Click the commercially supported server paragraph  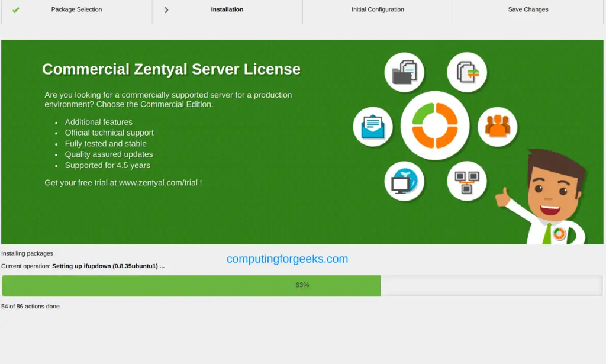pos(168,99)
